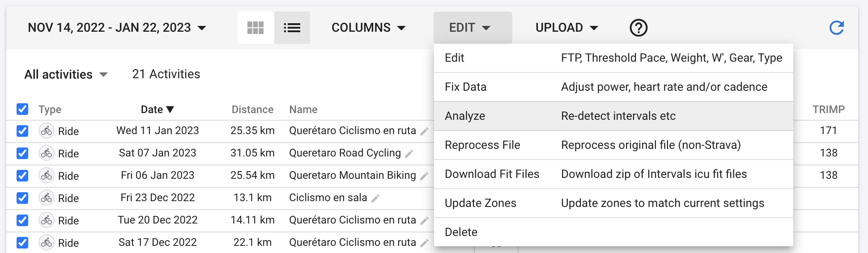The height and width of the screenshot is (253, 868).
Task: Switch to list view layout
Action: pos(292,28)
